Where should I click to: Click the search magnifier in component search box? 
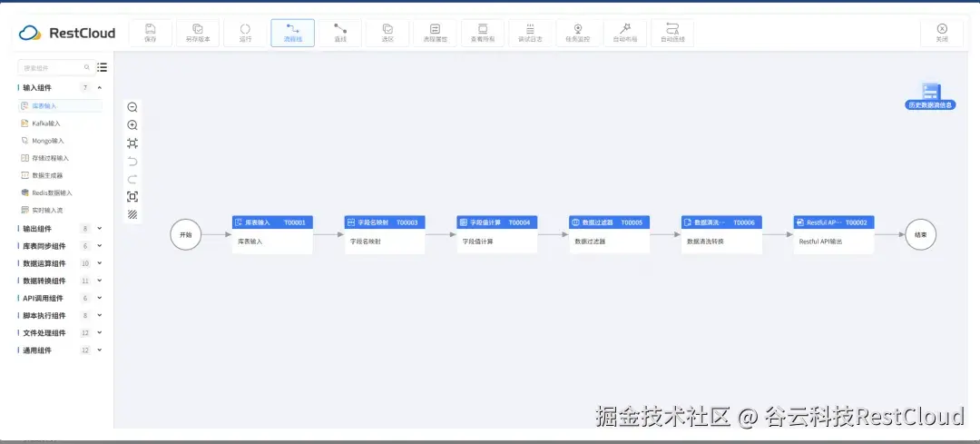87,67
